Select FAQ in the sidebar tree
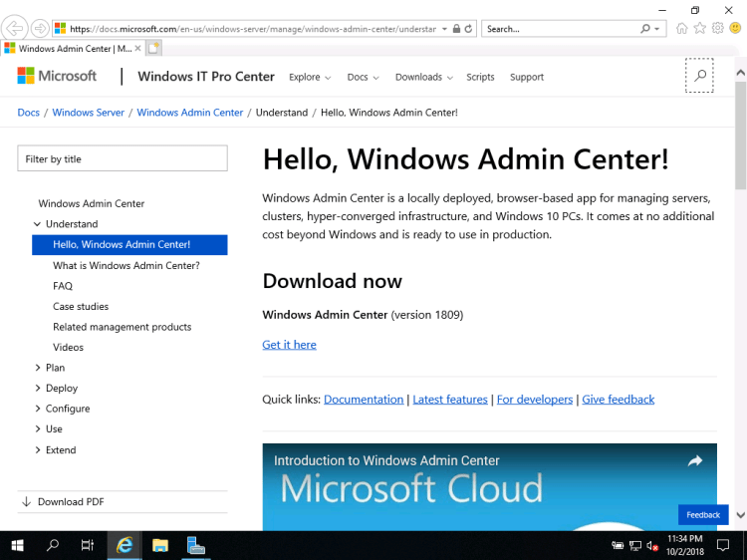Screen dimensions: 747x560 [63, 286]
